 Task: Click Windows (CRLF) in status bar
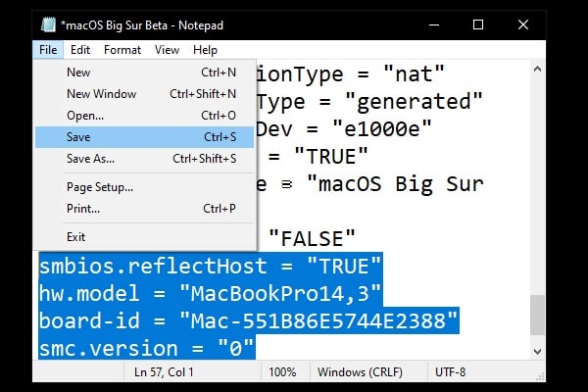pos(360,372)
